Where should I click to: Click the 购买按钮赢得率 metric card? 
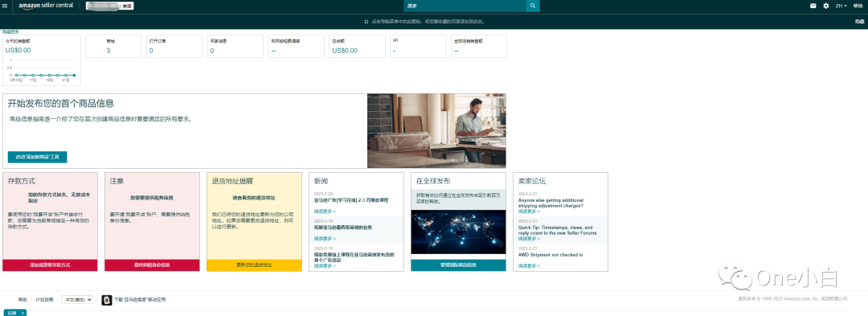296,47
